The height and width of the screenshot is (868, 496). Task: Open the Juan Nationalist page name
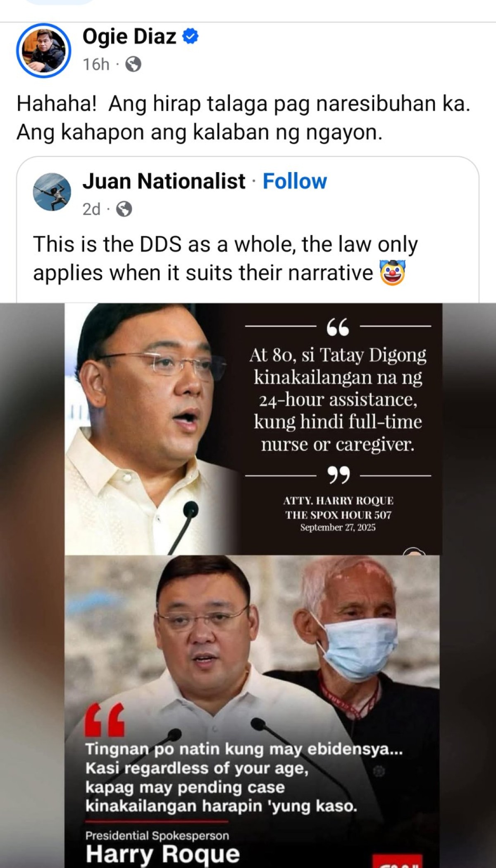pyautogui.click(x=164, y=181)
